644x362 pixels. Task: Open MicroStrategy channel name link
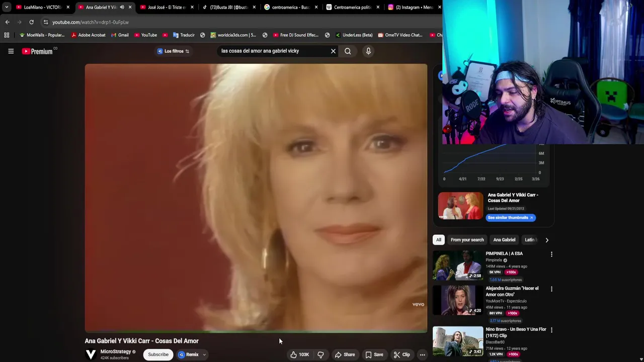coord(116,352)
